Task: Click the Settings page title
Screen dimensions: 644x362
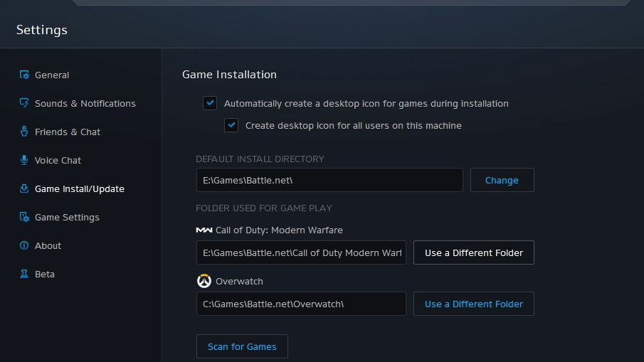Action: [42, 30]
